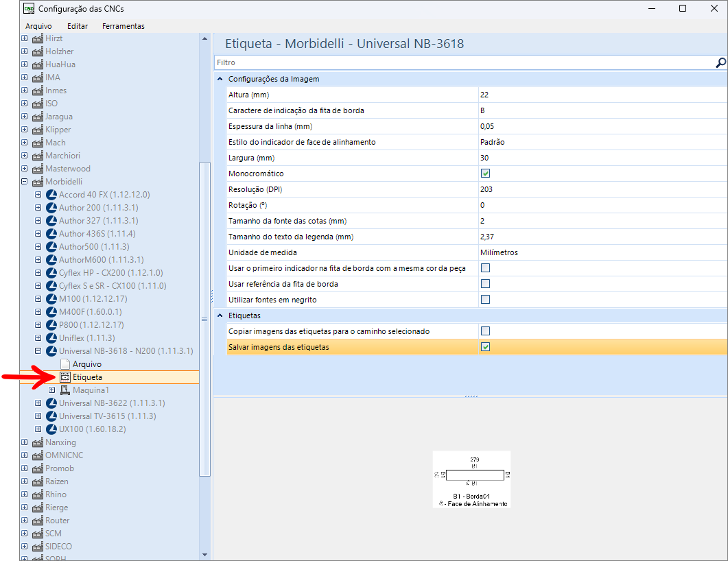Click the Router manufacturer factory icon
The image size is (728, 561).
pyautogui.click(x=38, y=521)
